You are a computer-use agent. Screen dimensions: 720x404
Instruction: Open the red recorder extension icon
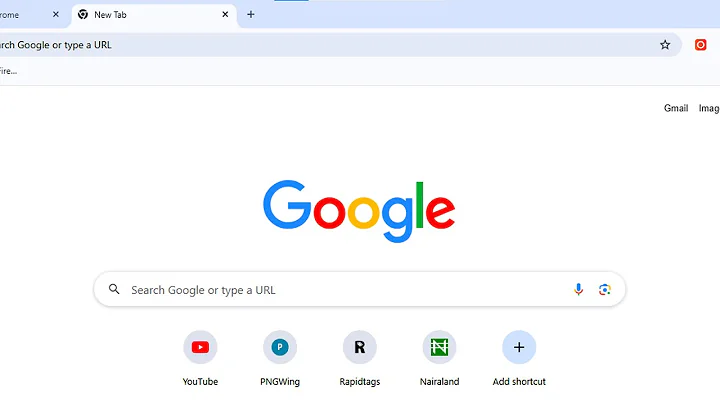click(700, 45)
